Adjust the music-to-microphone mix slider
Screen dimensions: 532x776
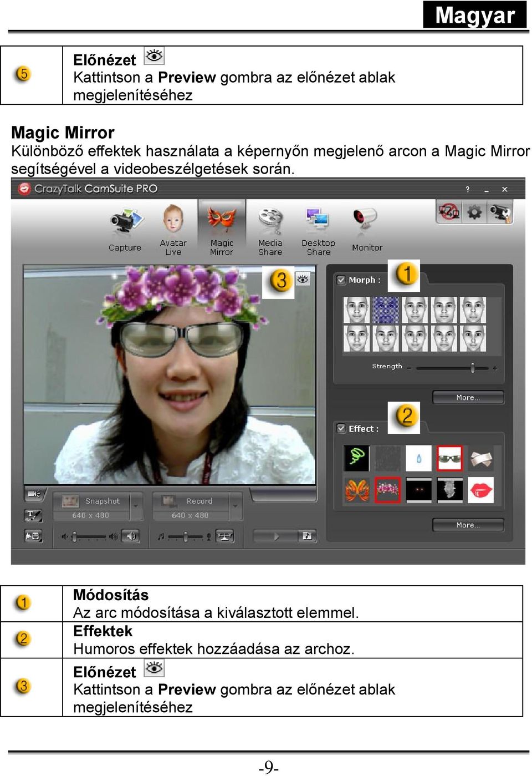[184, 536]
